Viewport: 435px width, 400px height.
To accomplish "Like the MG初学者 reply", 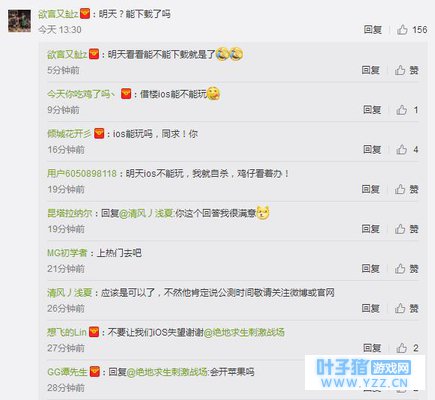I will point(407,268).
